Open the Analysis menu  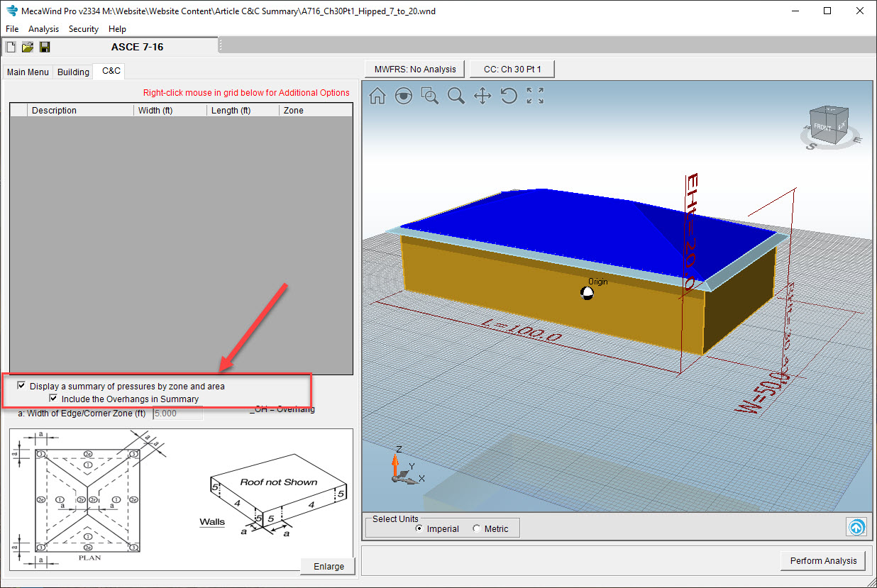point(43,29)
